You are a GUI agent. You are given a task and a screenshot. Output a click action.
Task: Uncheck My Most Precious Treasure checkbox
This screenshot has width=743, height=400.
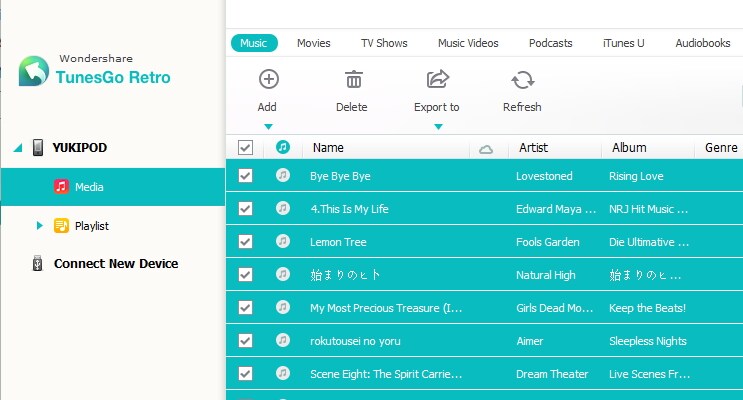(245, 308)
